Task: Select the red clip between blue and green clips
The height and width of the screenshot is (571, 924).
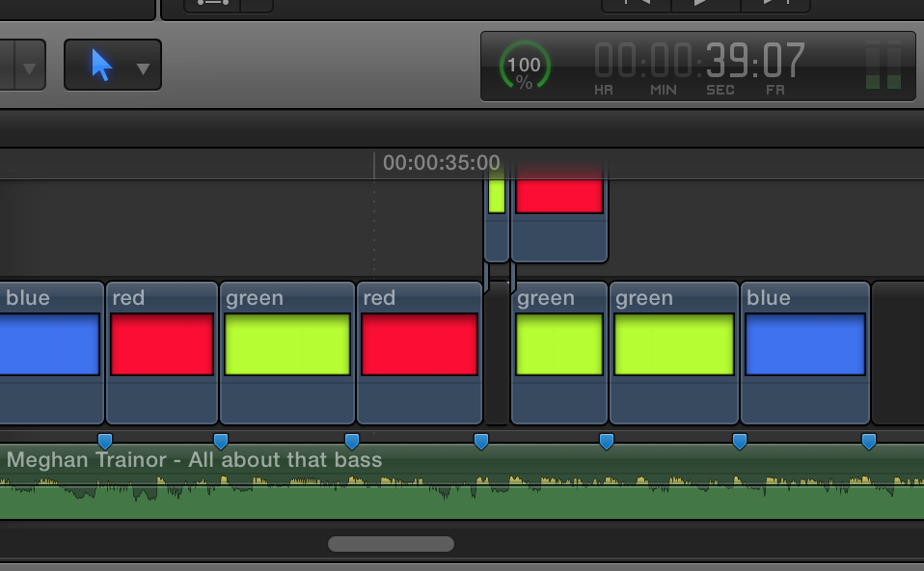Action: click(162, 352)
